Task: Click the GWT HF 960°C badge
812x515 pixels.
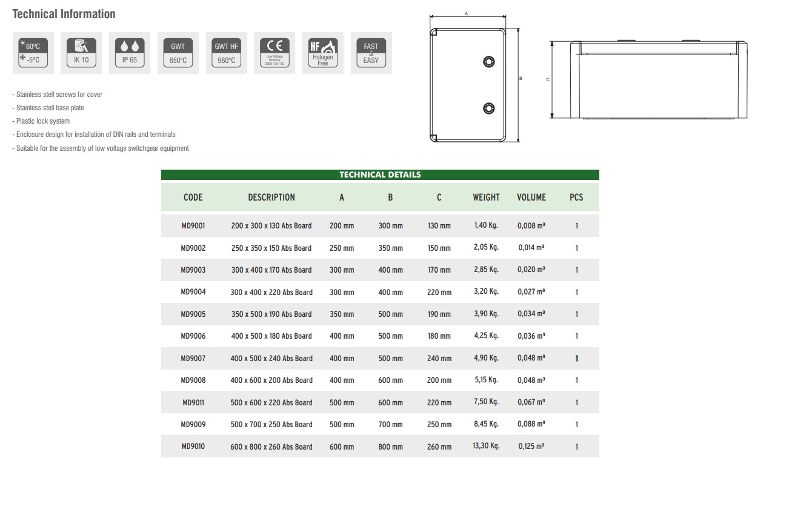Action: point(226,53)
